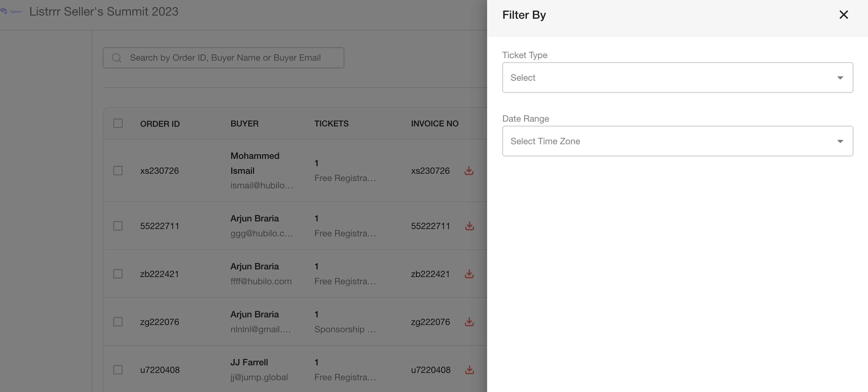Click buyer name JJ Farrell
868x392 pixels.
[x=249, y=362]
